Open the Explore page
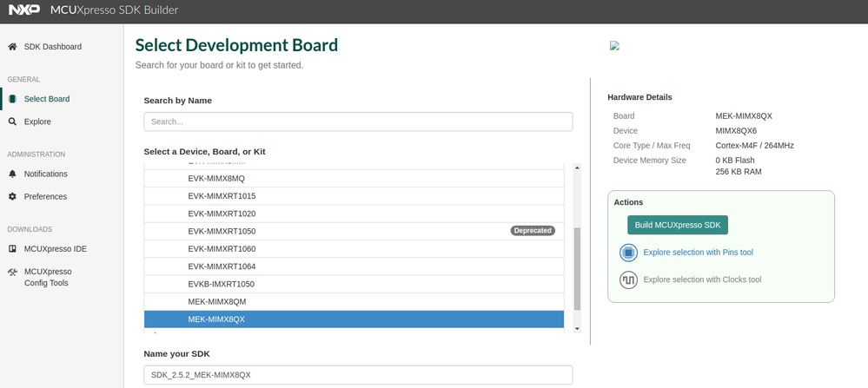868x388 pixels. tap(37, 122)
